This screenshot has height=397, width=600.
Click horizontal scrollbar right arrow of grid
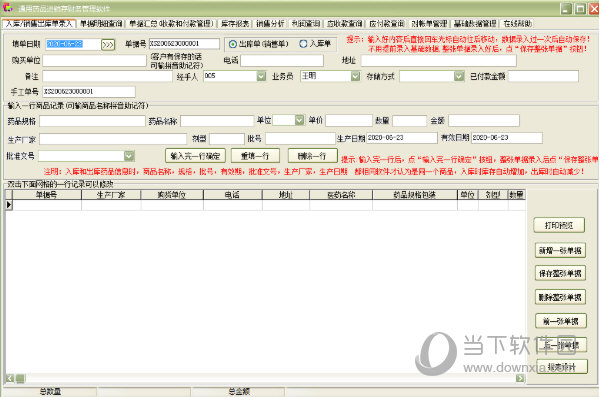(x=520, y=379)
